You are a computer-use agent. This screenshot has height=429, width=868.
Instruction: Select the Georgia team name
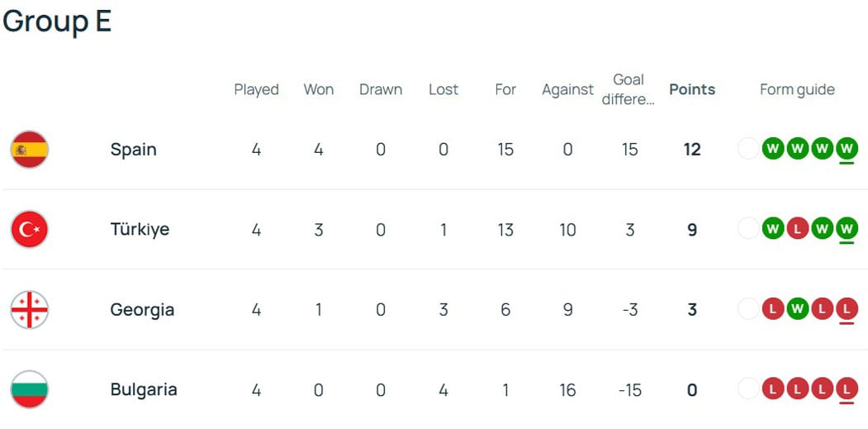coord(142,310)
